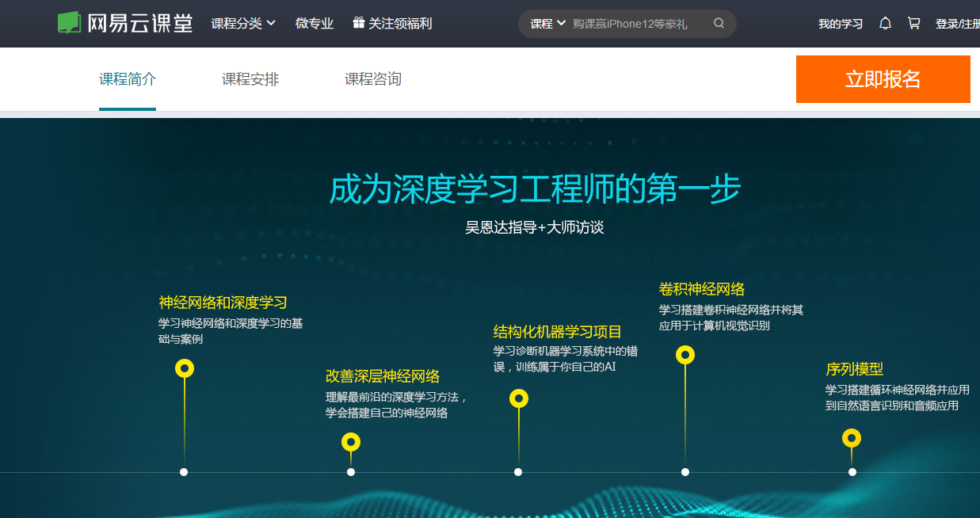The height and width of the screenshot is (518, 980).
Task: Select the 序列模型 course title
Action: [x=854, y=369]
